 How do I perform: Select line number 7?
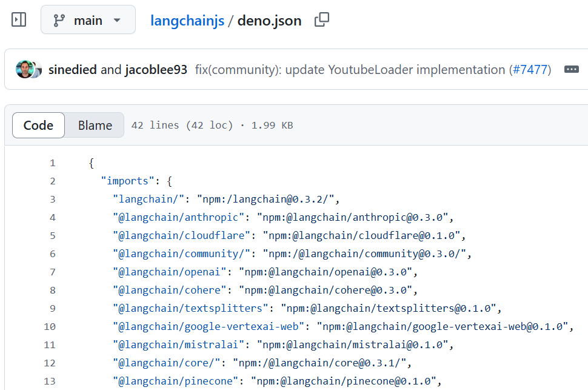pos(53,272)
